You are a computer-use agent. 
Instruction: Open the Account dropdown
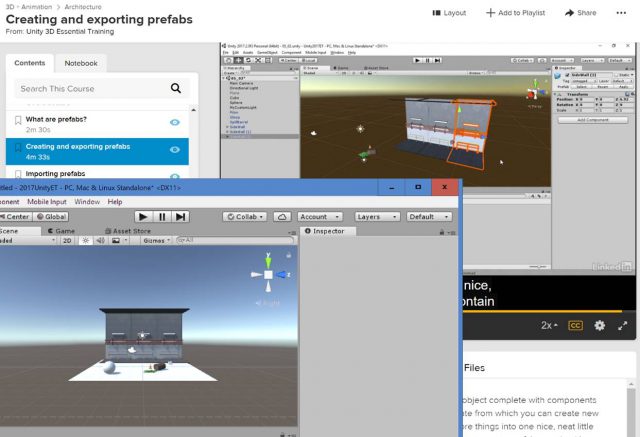pyautogui.click(x=320, y=217)
